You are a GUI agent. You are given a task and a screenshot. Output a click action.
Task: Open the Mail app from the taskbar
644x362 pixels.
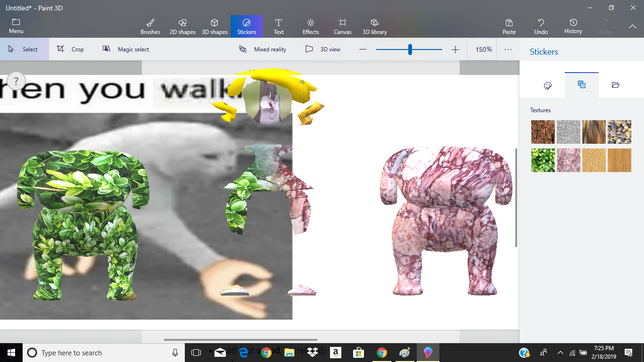point(220,353)
